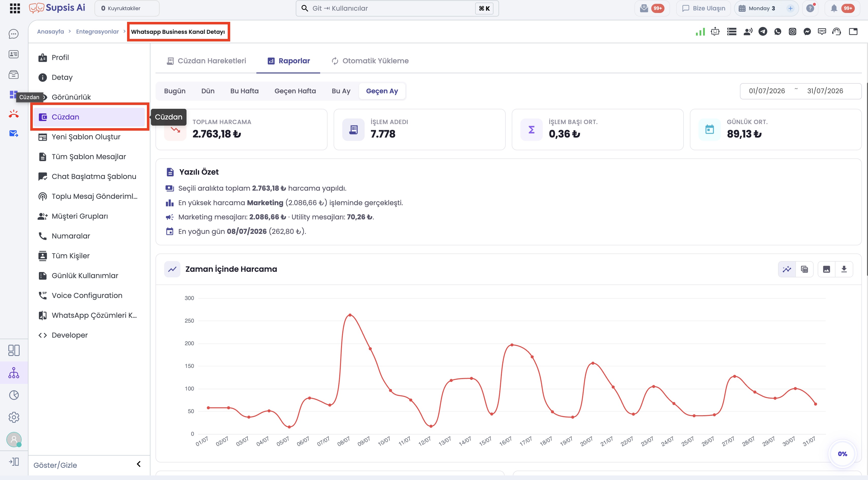Click the Bize Ulaşın button
The image size is (868, 480).
704,8
